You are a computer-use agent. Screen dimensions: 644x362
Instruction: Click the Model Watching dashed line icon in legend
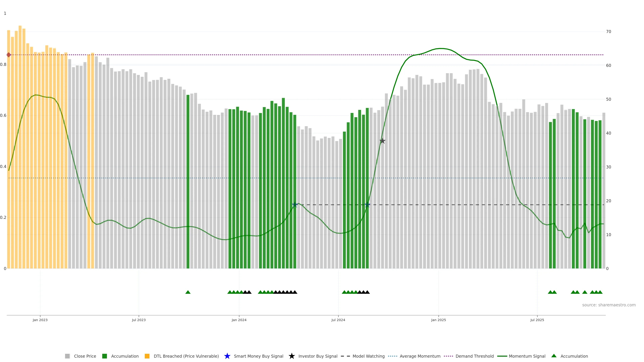345,356
